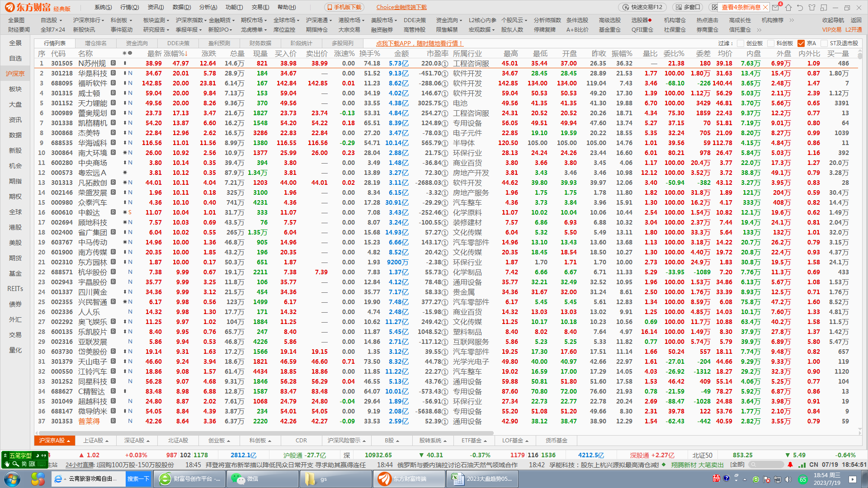
Task: Switch to the 财务数据 tab
Action: tap(260, 43)
